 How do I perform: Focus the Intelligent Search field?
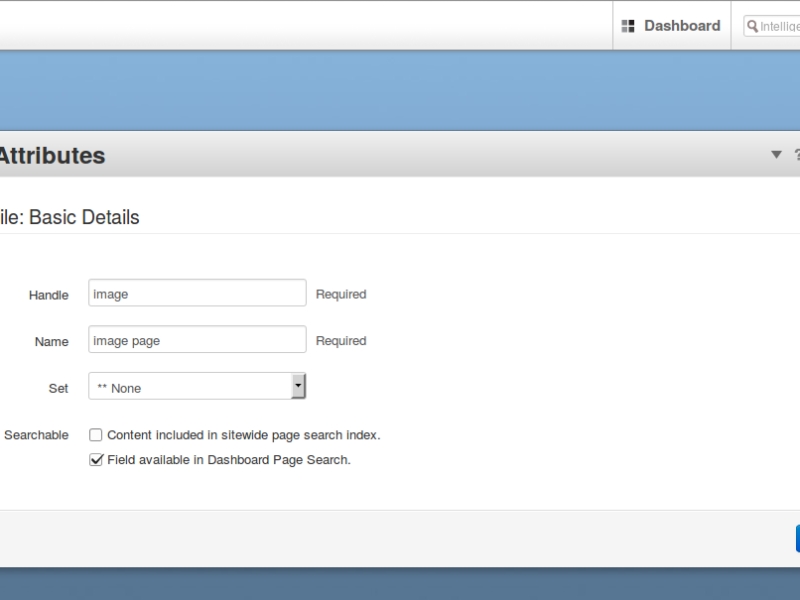(x=772, y=26)
